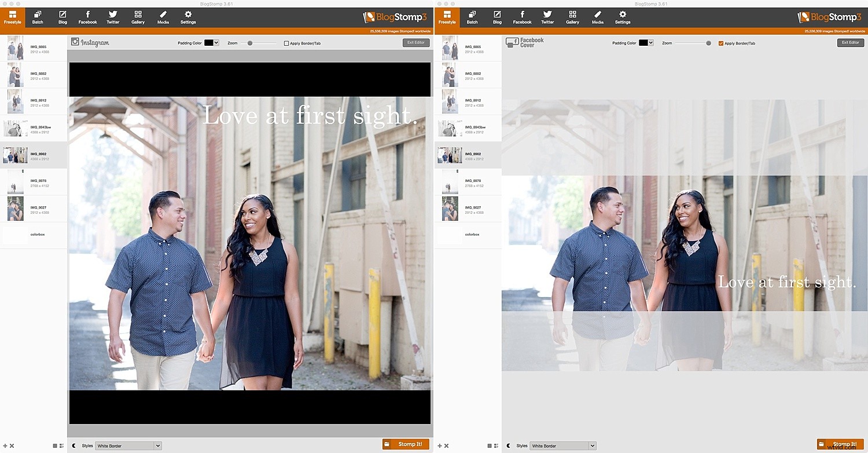Expand the Styles dropdown in the right window
The width and height of the screenshot is (868, 453).
[x=562, y=445]
